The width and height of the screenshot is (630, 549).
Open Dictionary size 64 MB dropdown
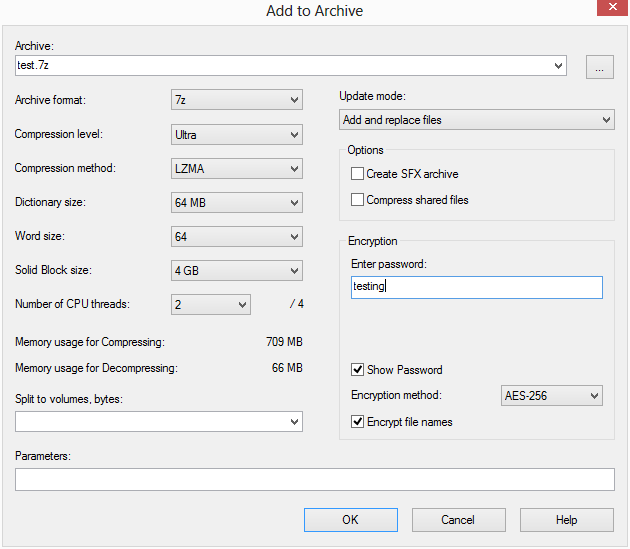click(237, 203)
